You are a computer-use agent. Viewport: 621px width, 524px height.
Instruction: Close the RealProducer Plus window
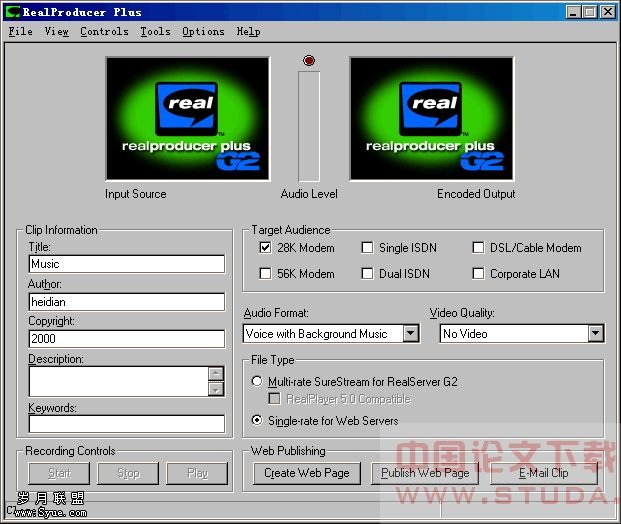(x=608, y=12)
